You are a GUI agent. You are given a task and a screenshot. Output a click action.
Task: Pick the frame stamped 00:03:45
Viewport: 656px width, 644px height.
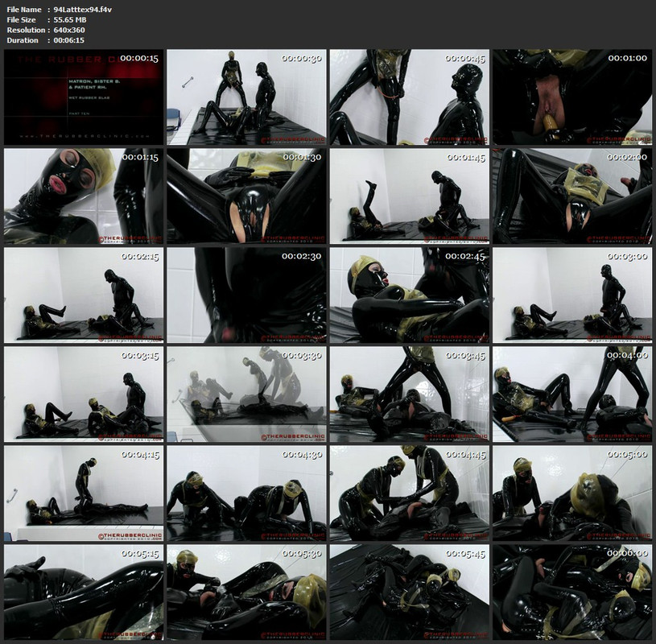point(410,394)
